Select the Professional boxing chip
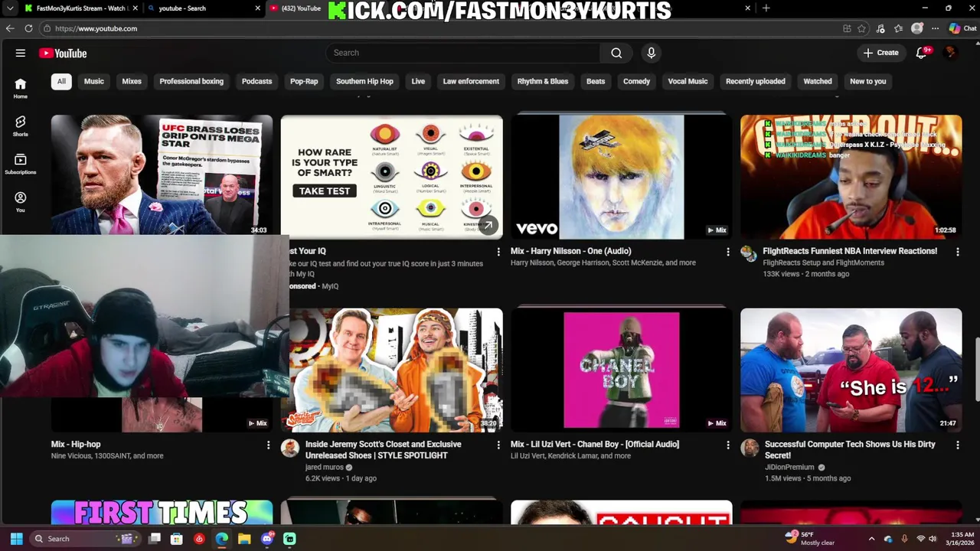This screenshot has height=551, width=980. coord(191,81)
